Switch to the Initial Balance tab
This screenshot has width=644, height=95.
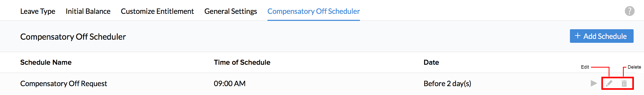pyautogui.click(x=88, y=11)
